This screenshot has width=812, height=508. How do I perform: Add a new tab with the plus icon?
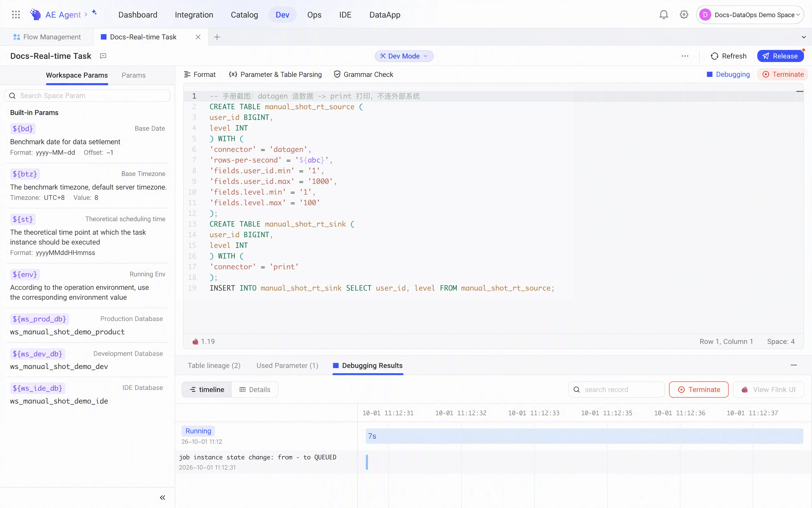217,37
